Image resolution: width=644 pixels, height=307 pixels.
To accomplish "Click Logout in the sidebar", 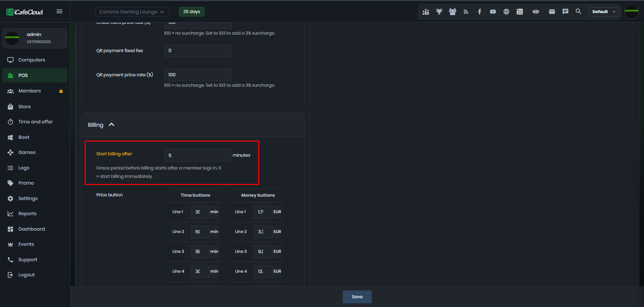I will coord(35,275).
